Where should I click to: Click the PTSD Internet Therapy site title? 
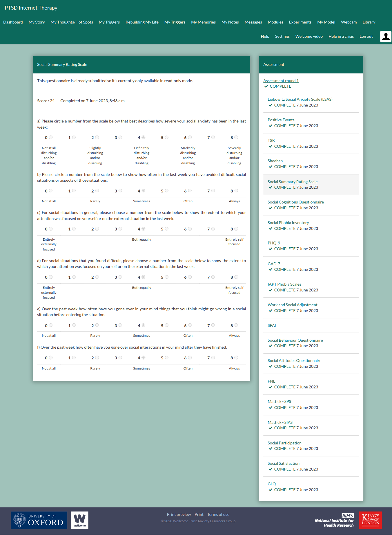click(31, 8)
